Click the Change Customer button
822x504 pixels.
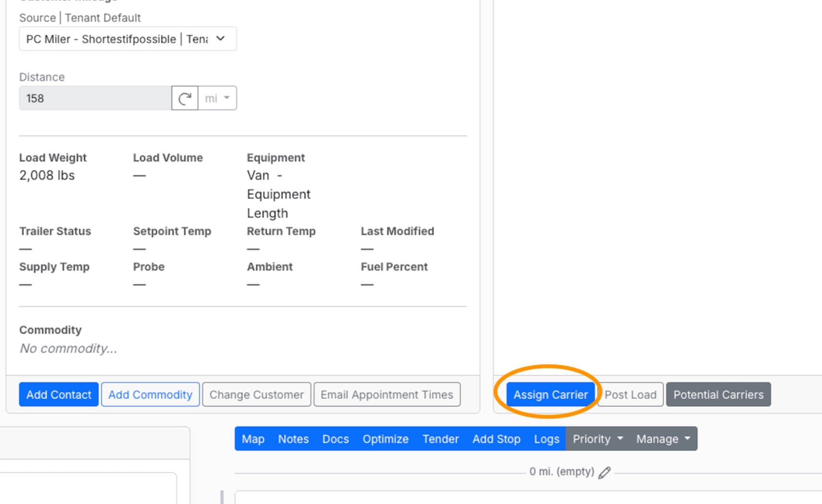coord(257,394)
